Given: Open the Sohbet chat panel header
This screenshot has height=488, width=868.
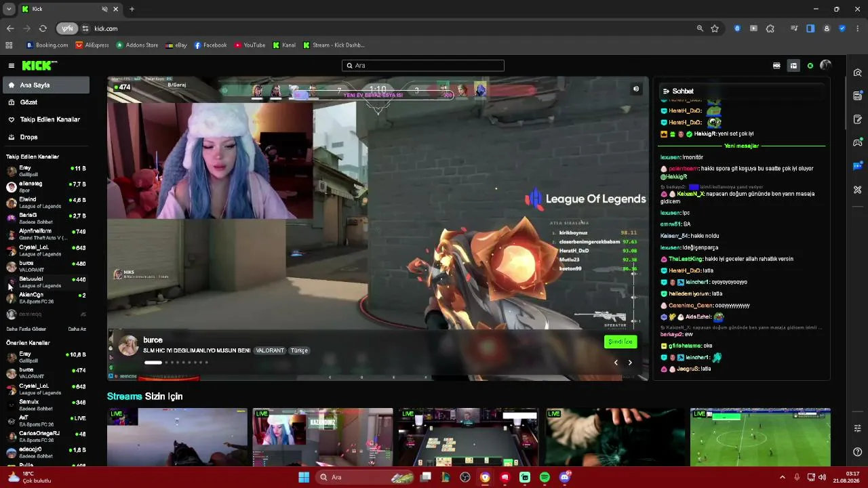Looking at the screenshot, I should (678, 91).
